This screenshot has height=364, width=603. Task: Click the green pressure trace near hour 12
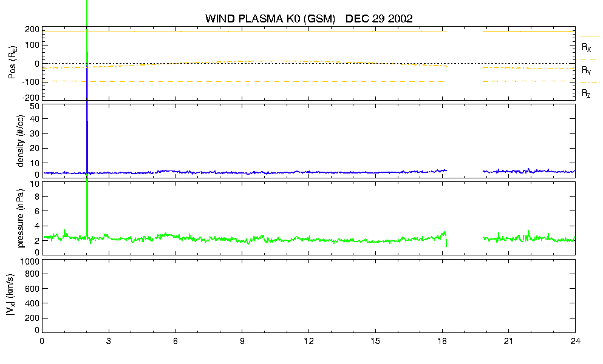(308, 239)
